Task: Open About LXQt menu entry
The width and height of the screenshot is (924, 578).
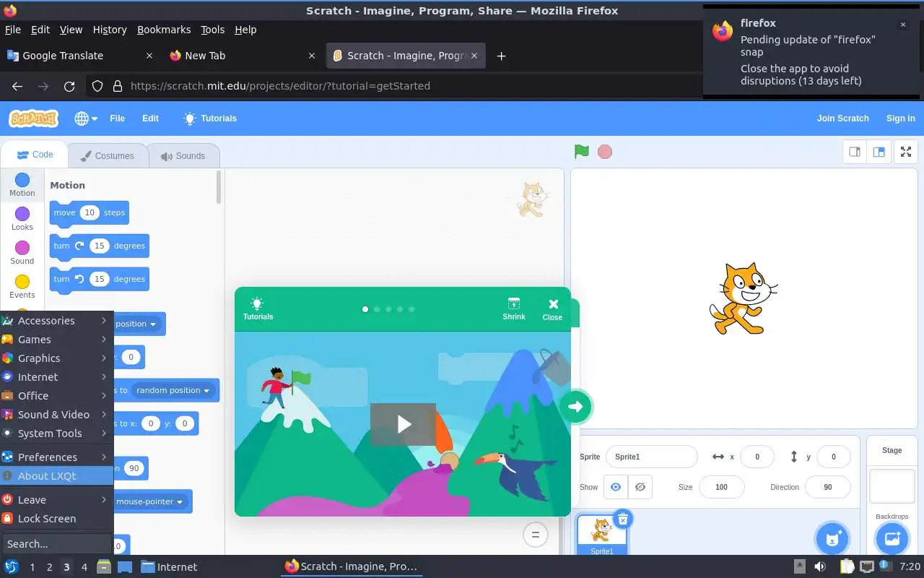Action: (x=56, y=476)
